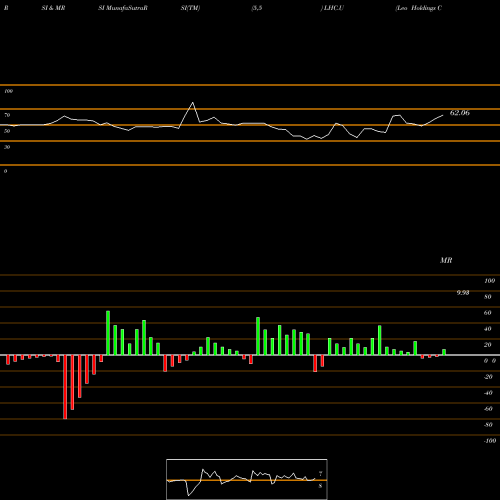Click the MR value 9.98
The width and height of the screenshot is (500, 500).
463,293
